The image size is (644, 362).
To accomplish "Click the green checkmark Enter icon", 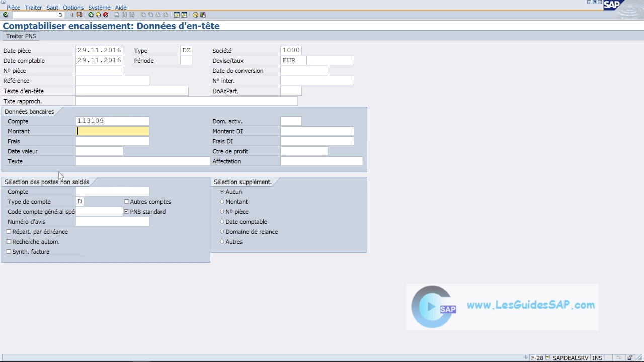I will 6,15.
